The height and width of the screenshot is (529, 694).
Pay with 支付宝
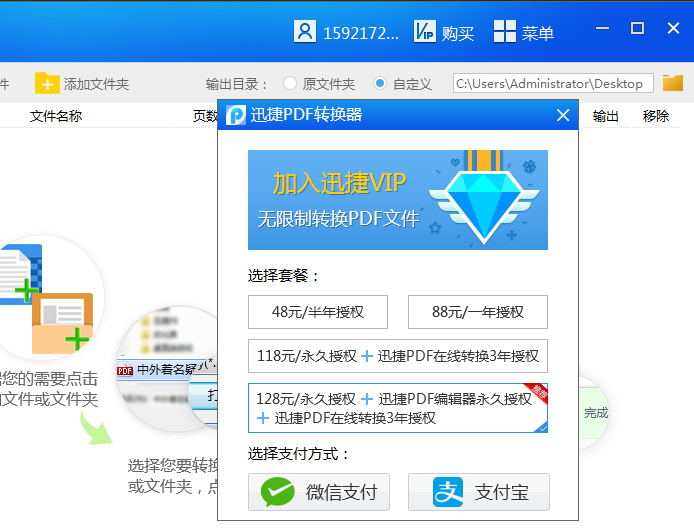pos(478,492)
